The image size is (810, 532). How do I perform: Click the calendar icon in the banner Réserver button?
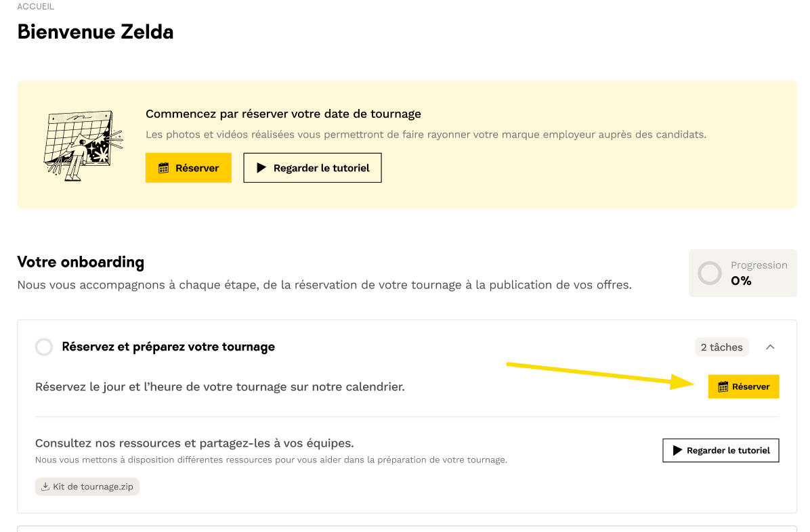(x=163, y=168)
